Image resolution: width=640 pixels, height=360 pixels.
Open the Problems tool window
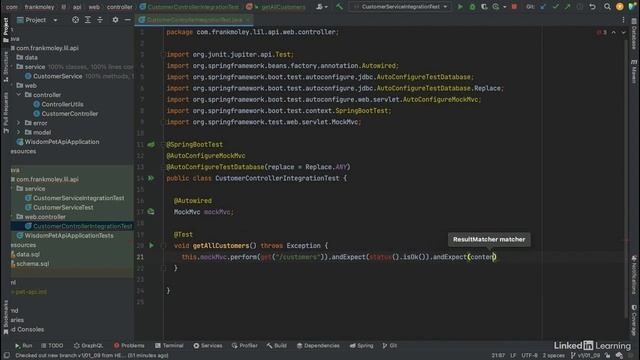(129, 345)
